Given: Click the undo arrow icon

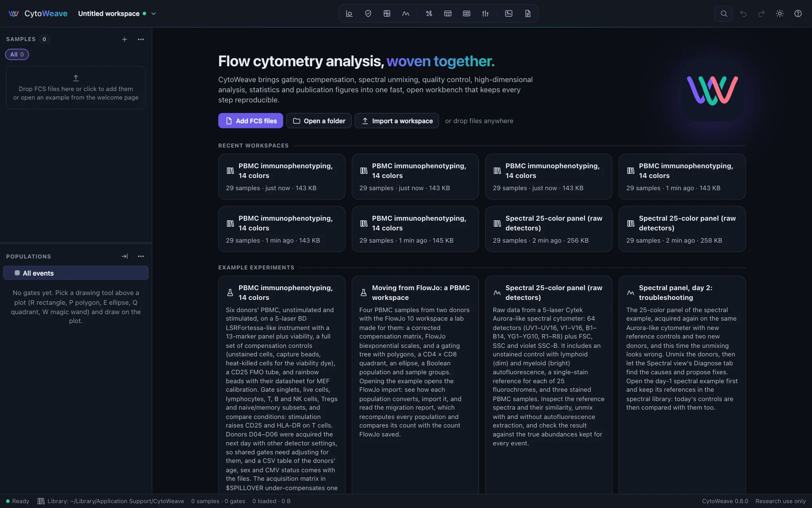Looking at the screenshot, I should (x=743, y=13).
